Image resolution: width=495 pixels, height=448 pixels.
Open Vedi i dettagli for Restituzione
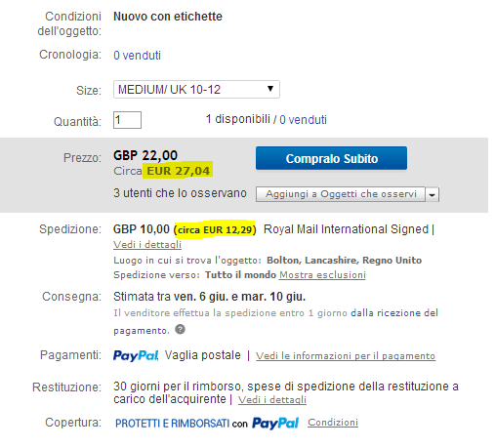[272, 399]
